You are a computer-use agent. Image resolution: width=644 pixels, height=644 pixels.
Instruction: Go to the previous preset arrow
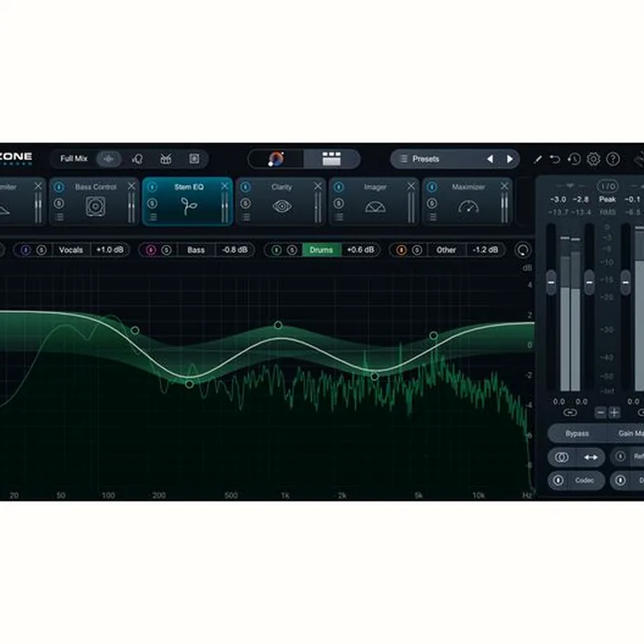(x=490, y=159)
